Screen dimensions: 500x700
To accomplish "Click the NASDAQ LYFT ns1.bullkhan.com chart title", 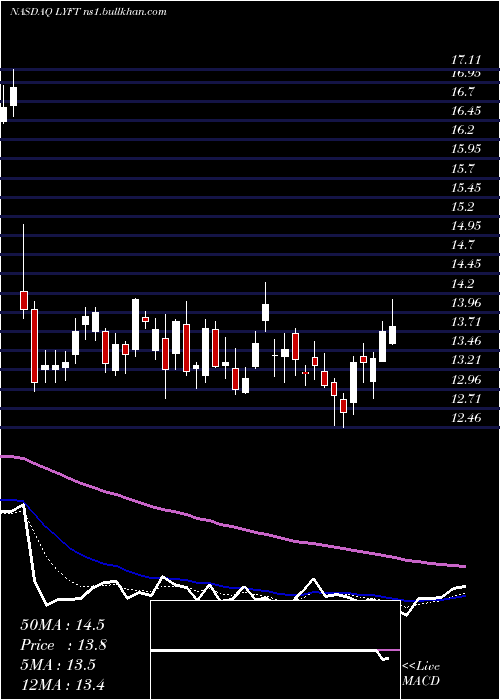I will (x=88, y=12).
